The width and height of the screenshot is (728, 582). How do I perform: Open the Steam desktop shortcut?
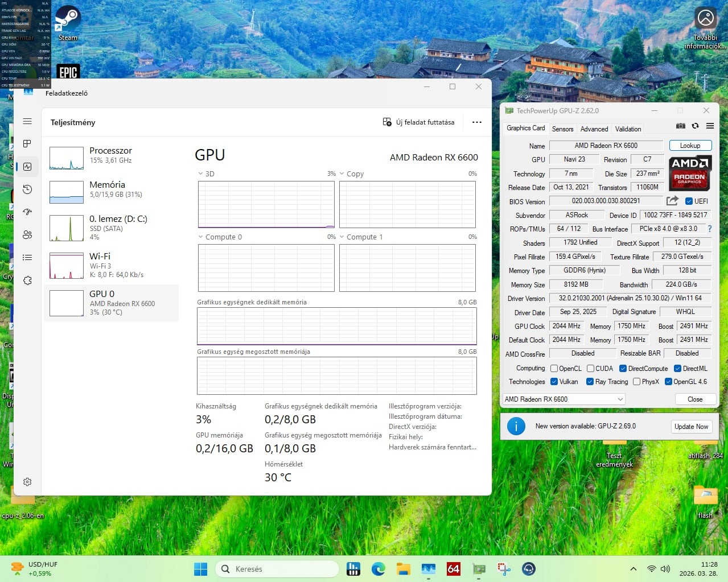(x=68, y=23)
